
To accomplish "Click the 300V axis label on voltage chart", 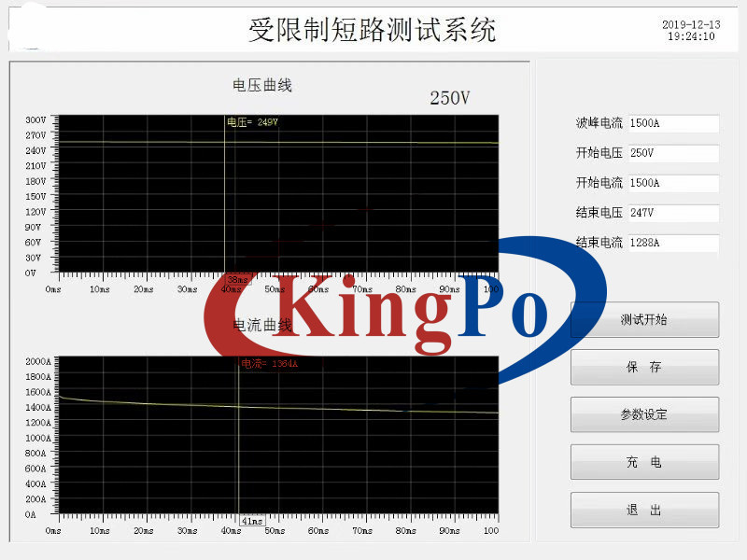I will pyautogui.click(x=35, y=120).
